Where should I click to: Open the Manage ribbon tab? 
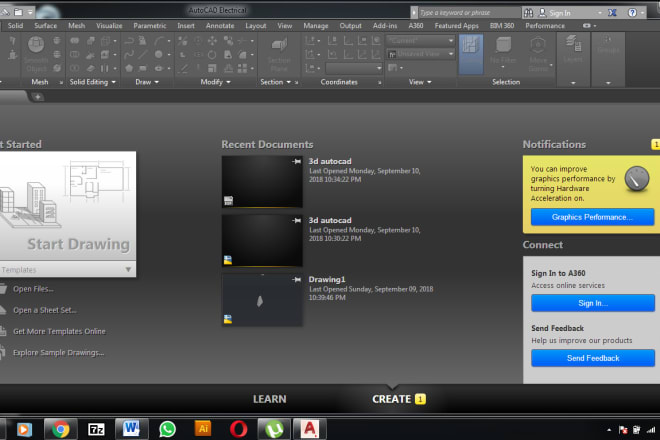click(316, 26)
